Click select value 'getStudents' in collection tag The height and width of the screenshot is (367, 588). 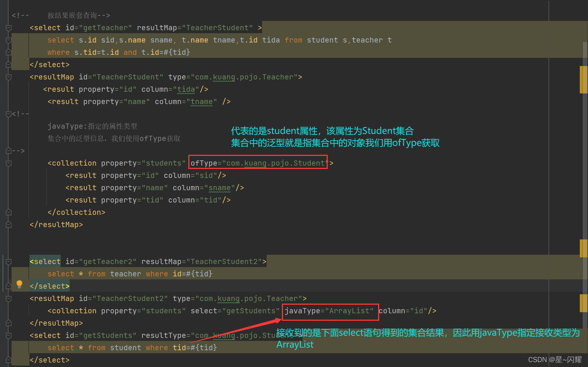(x=251, y=311)
